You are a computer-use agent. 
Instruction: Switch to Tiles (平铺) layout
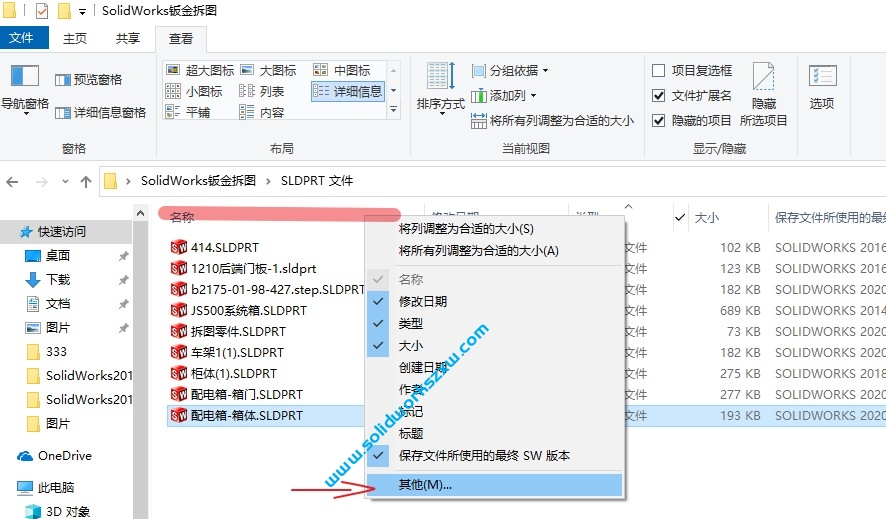(188, 112)
